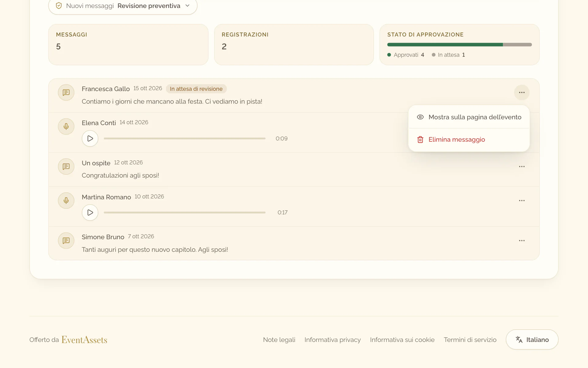Open the three-dot menu for Simone Bruno's message
The width and height of the screenshot is (588, 368).
coord(522,241)
